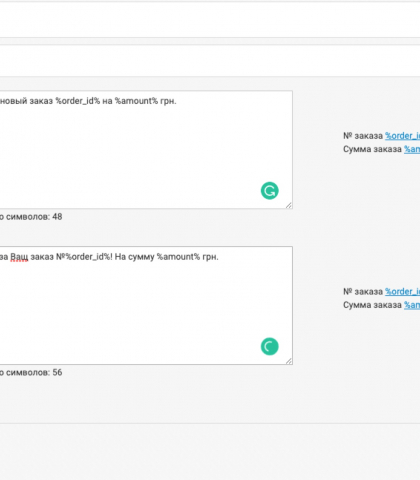Viewport: 420px width, 480px height.
Task: Click the topmost empty white input field
Action: tap(210, 20)
